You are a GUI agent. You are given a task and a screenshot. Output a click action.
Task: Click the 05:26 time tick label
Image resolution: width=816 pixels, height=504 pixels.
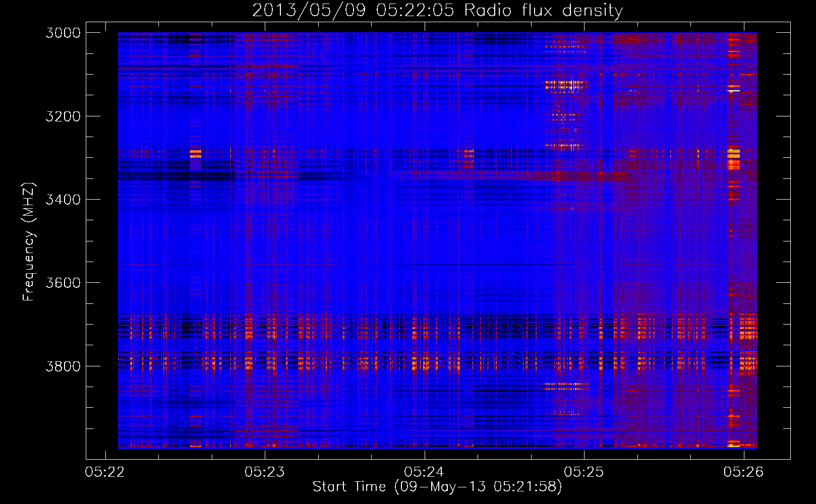743,472
